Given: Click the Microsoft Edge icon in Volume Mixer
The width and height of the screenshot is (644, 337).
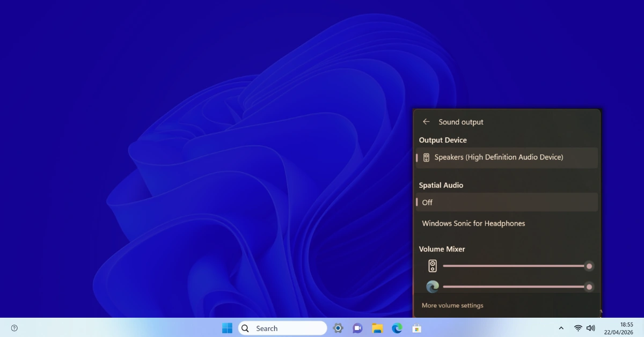Looking at the screenshot, I should pyautogui.click(x=431, y=286).
